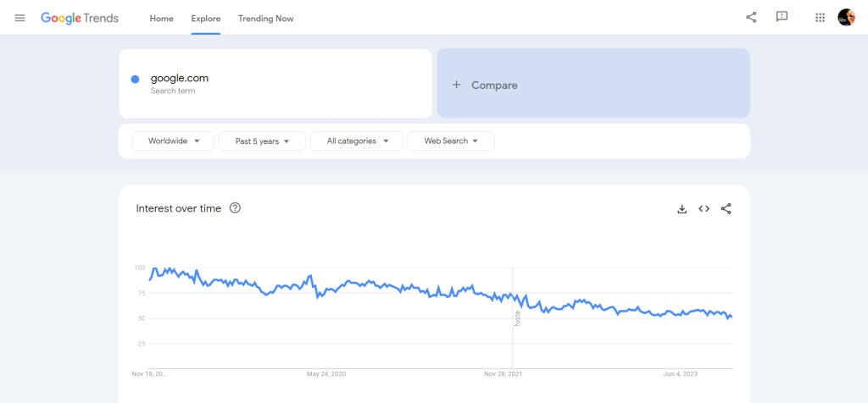868x403 pixels.
Task: Go to the Home tab
Action: coord(162,19)
